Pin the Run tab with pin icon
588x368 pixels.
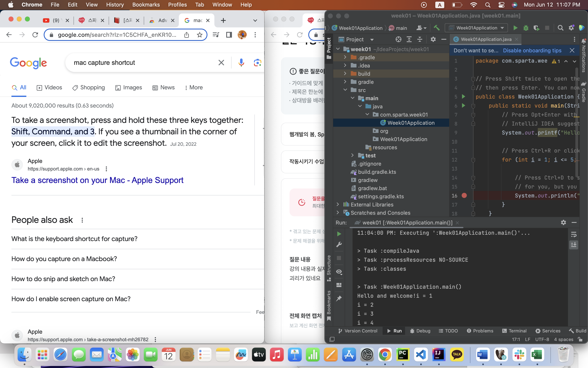[x=339, y=298]
